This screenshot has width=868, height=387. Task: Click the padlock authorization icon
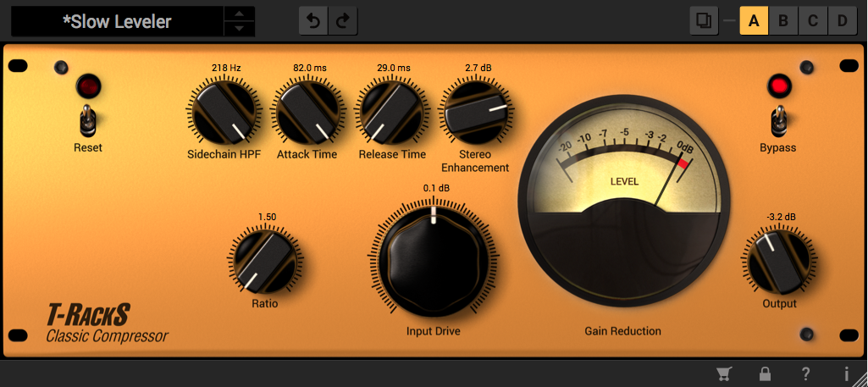(x=765, y=374)
